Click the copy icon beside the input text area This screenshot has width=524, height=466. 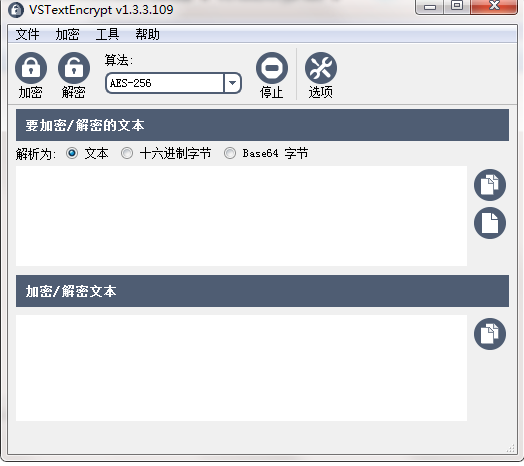[490, 185]
